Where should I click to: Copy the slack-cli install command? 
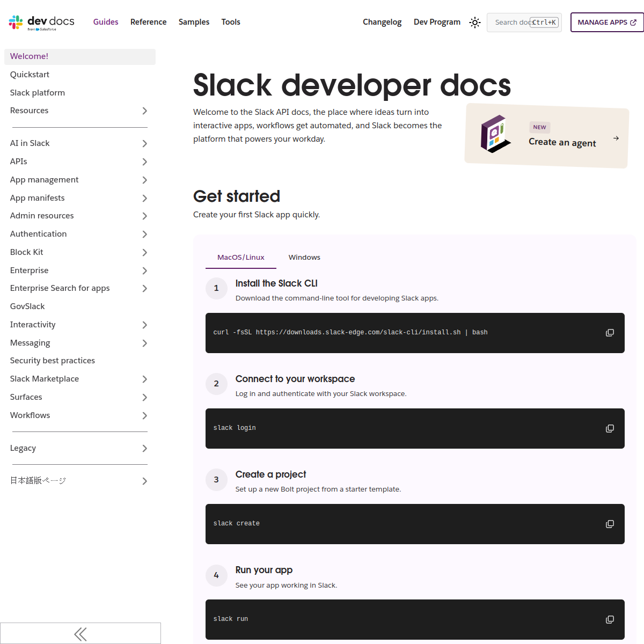(610, 333)
